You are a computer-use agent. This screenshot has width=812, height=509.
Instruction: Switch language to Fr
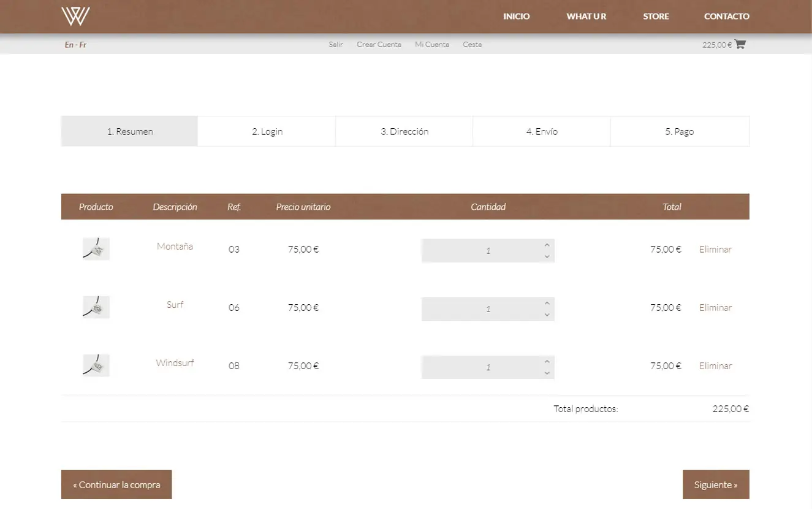coord(83,45)
